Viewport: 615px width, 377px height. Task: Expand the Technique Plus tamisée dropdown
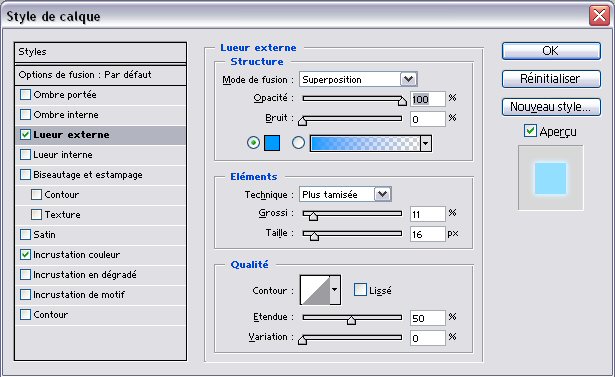pyautogui.click(x=345, y=194)
